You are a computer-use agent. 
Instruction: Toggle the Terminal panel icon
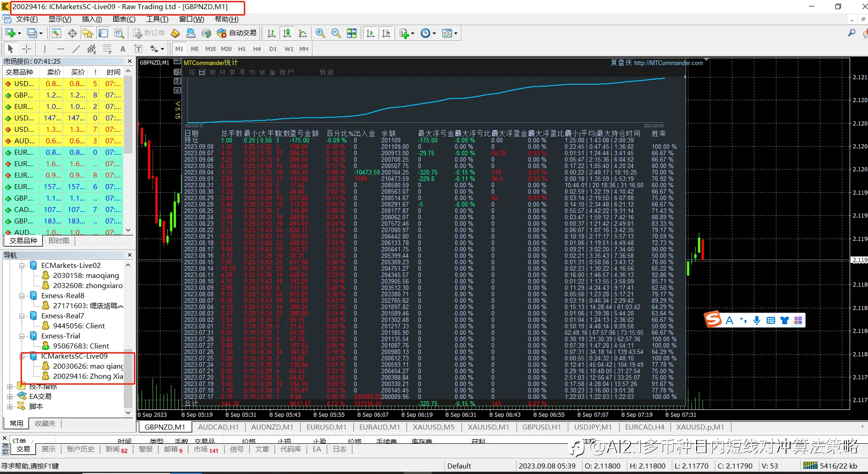(x=103, y=33)
